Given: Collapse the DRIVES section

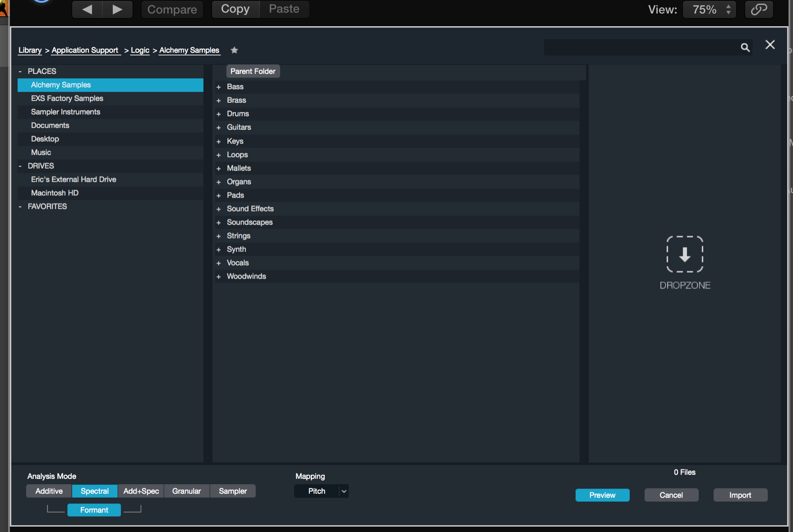Looking at the screenshot, I should point(20,166).
